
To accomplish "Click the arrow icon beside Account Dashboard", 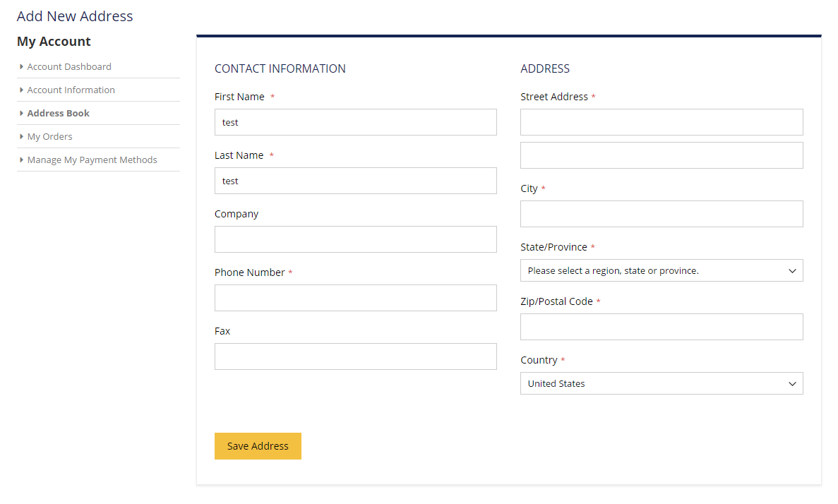I will [x=22, y=67].
